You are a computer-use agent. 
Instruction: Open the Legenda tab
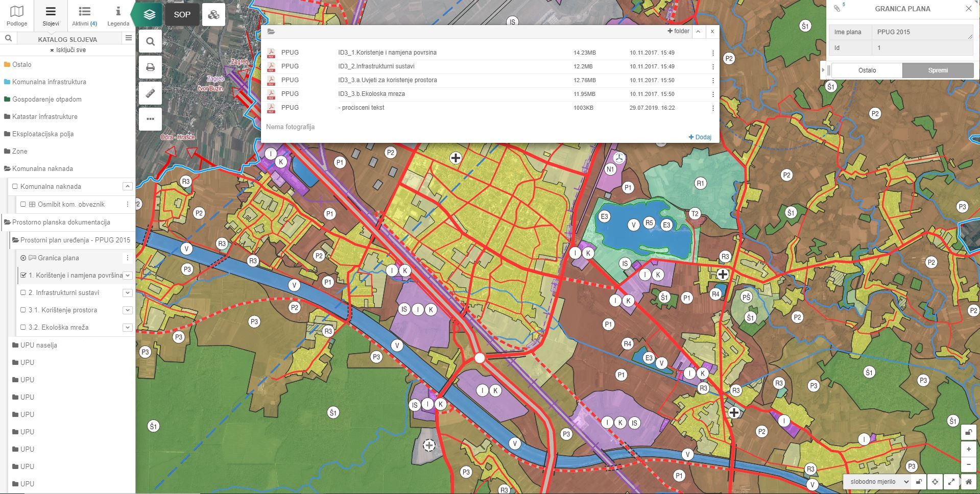118,16
